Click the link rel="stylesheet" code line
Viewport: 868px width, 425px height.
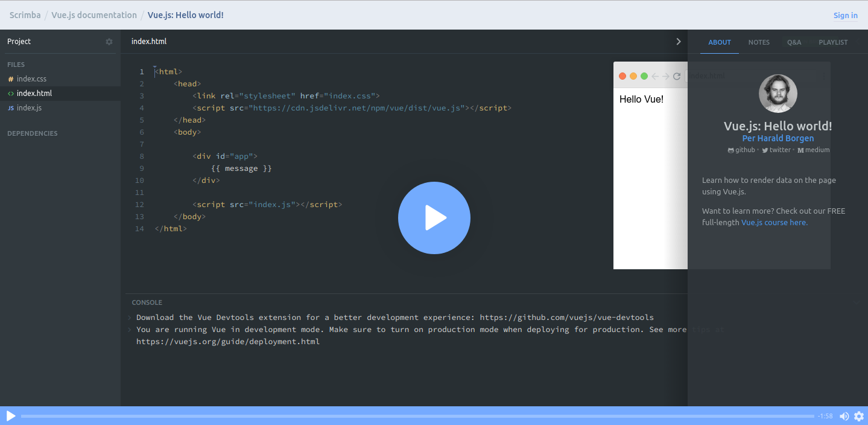[286, 96]
